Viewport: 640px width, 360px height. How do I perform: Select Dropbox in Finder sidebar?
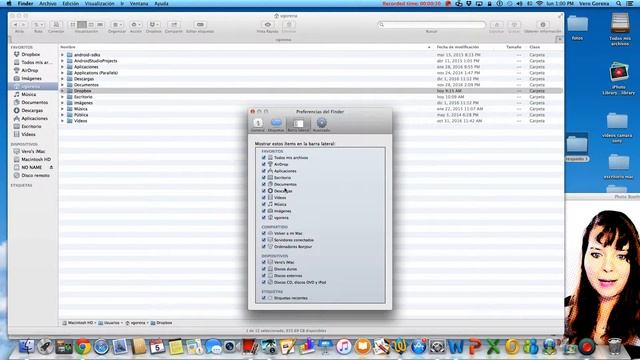coord(31,54)
